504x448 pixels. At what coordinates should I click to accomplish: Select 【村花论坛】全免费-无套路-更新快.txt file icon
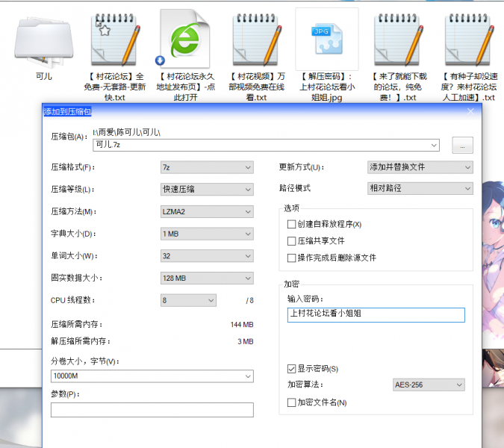pos(115,40)
